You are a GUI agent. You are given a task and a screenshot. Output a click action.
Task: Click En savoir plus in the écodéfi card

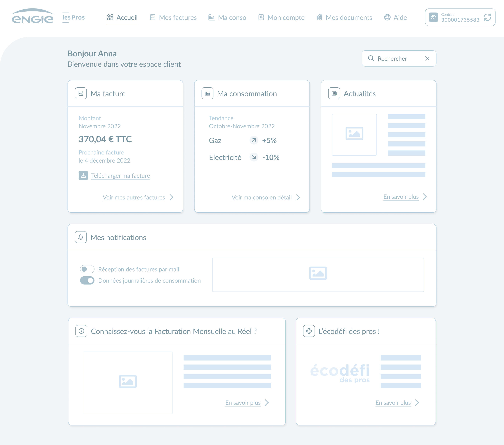pos(393,402)
